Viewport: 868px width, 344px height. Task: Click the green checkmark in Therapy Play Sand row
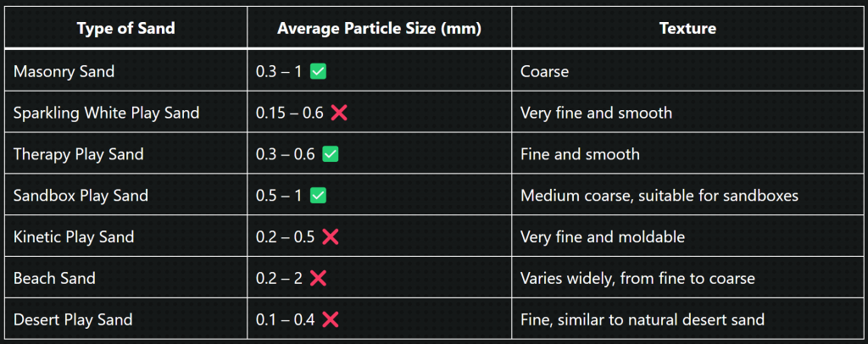pos(330,153)
